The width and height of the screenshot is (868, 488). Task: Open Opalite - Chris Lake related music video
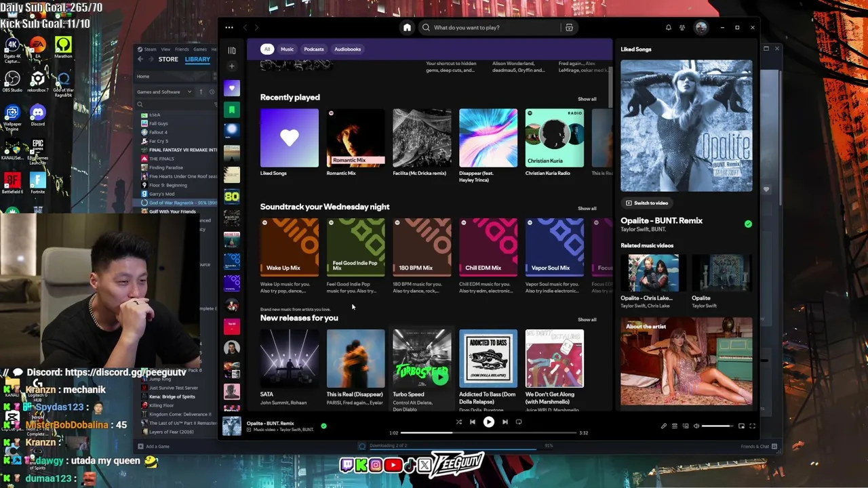point(652,282)
